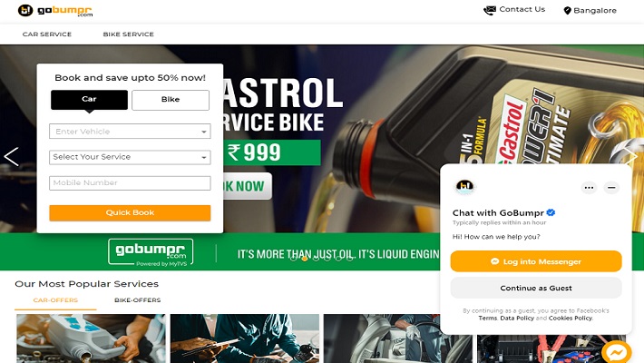Select the Car vehicle type toggle

coord(89,100)
